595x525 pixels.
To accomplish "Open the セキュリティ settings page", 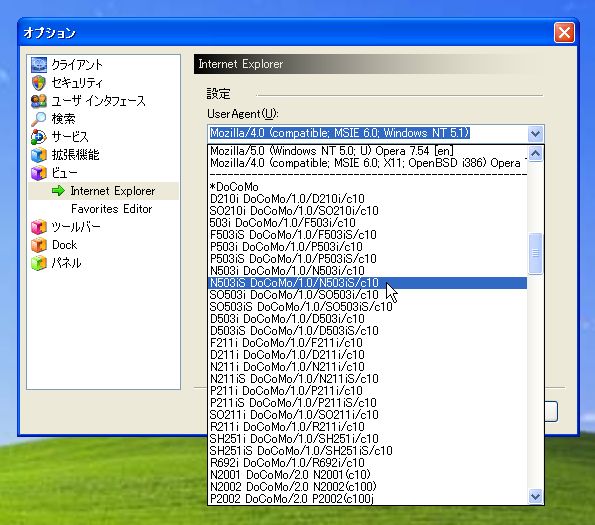I will pos(77,83).
